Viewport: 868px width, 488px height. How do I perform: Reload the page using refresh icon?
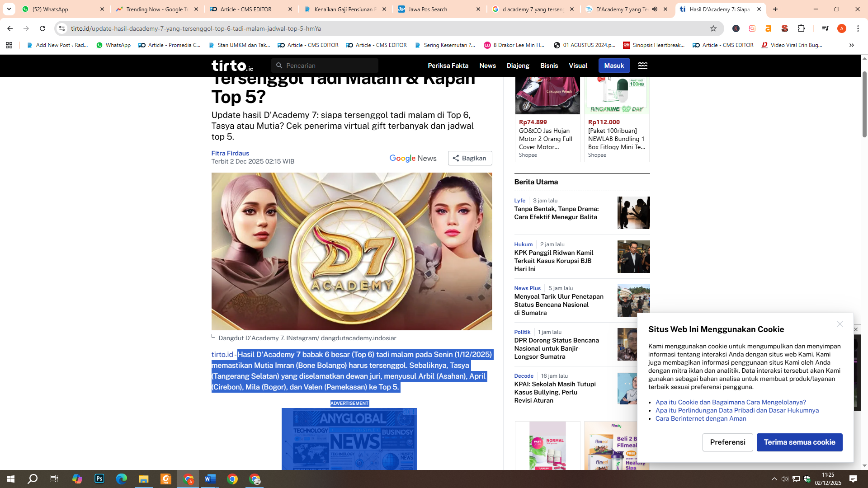tap(42, 28)
